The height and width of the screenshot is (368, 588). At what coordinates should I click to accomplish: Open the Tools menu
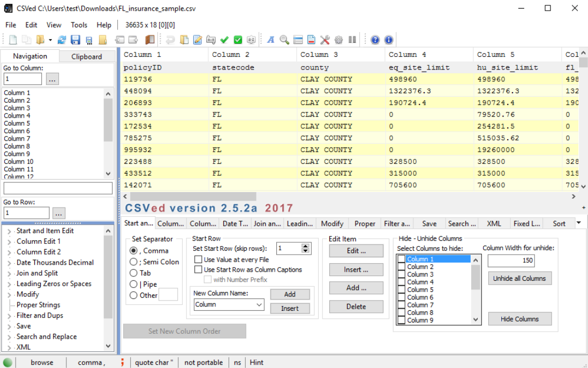tap(79, 25)
